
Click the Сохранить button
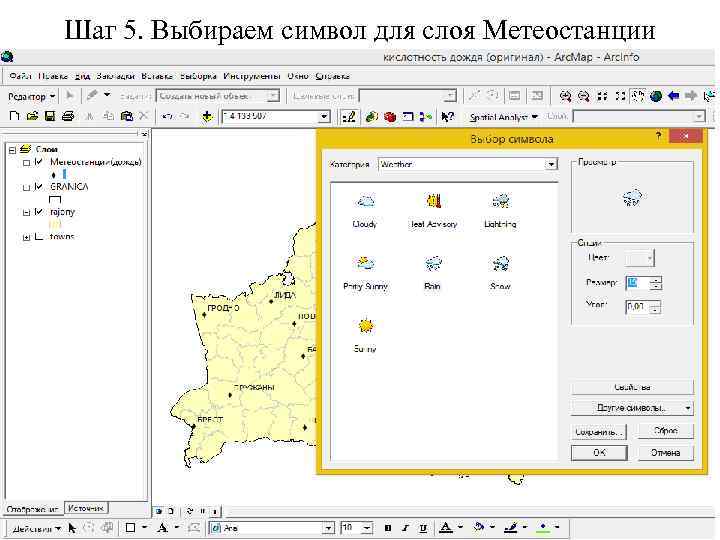[x=599, y=432]
